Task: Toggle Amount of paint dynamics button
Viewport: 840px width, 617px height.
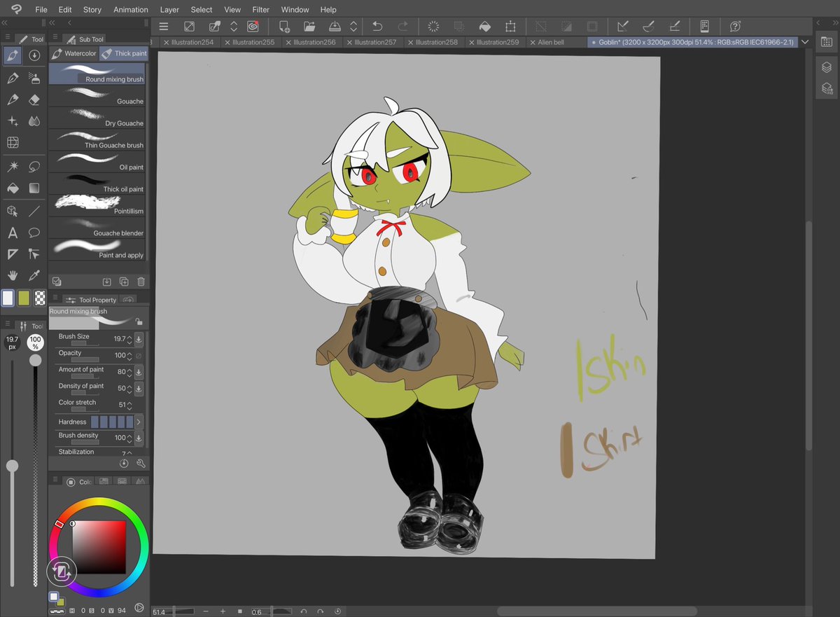Action: 138,372
